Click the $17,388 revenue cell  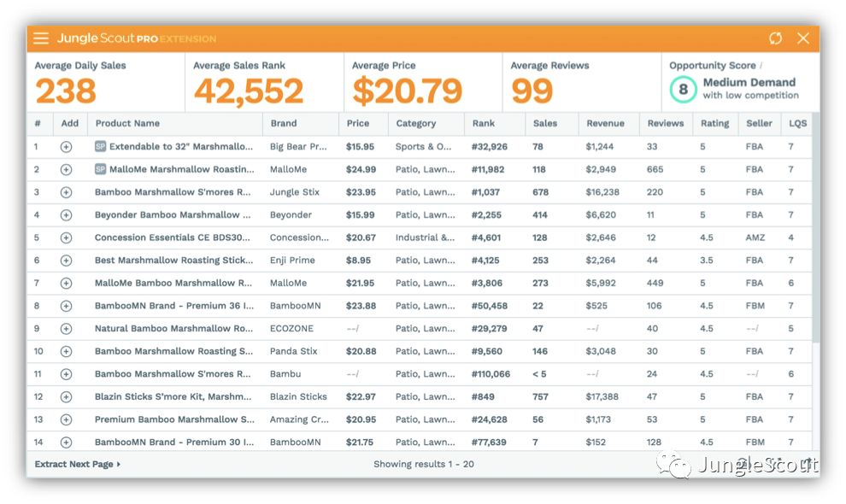click(x=602, y=396)
